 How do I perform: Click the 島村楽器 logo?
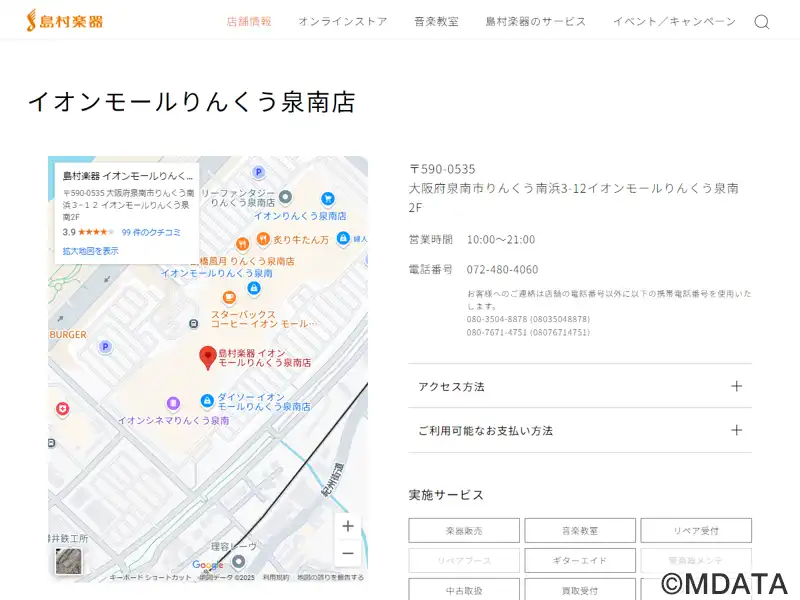point(65,21)
